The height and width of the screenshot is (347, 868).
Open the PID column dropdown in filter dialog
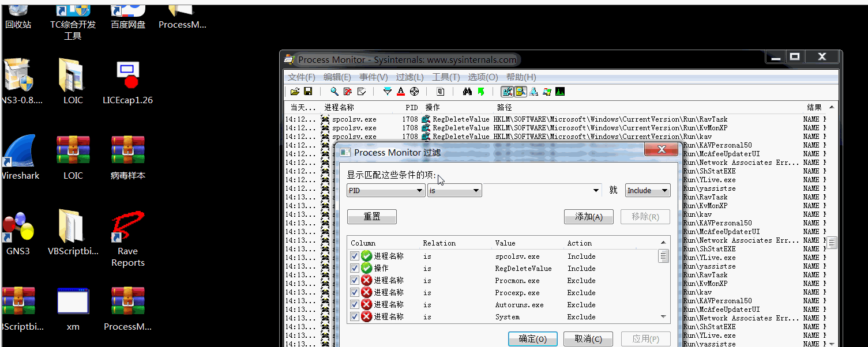[x=386, y=190]
